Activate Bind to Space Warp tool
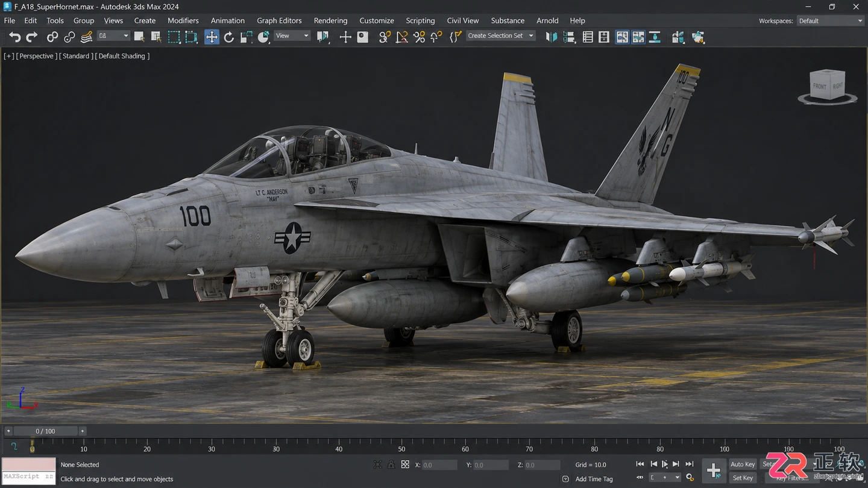The width and height of the screenshot is (868, 488). pyautogui.click(x=86, y=37)
